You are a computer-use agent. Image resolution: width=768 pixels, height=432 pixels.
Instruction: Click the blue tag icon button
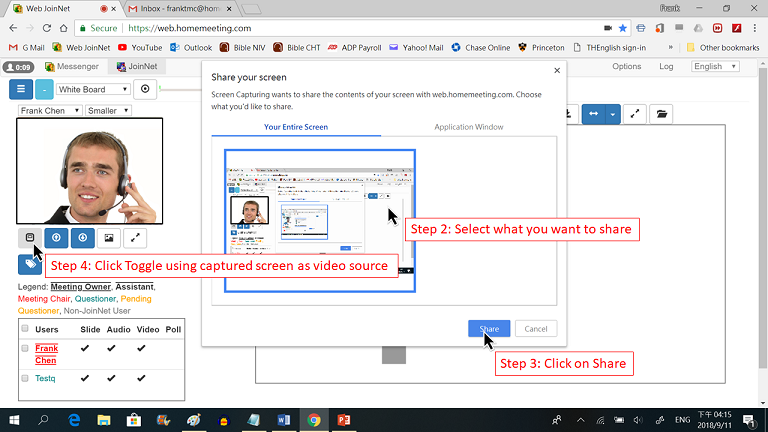click(x=28, y=264)
